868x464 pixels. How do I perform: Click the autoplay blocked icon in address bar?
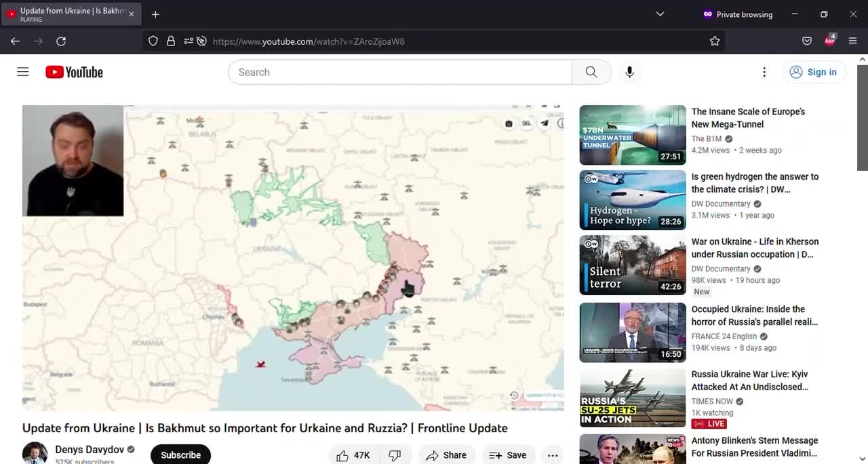click(x=201, y=41)
